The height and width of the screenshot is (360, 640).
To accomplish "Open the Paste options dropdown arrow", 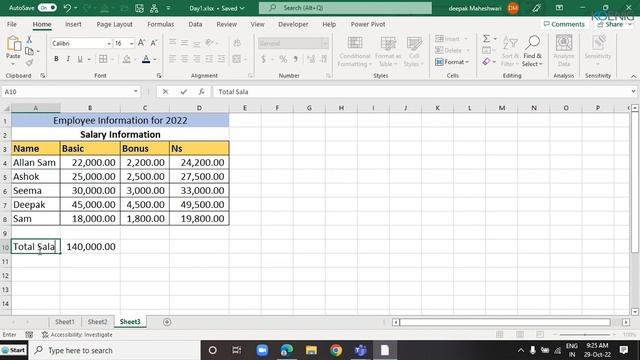I will [13, 64].
